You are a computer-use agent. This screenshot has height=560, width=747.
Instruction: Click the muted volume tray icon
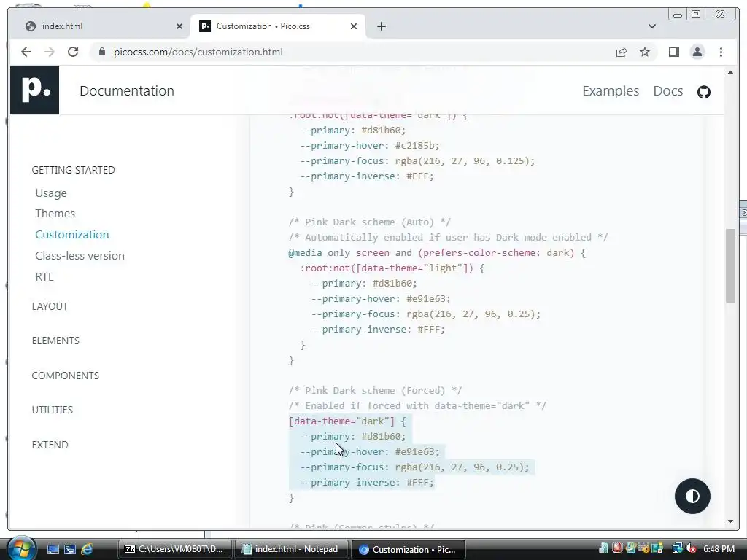(690, 549)
